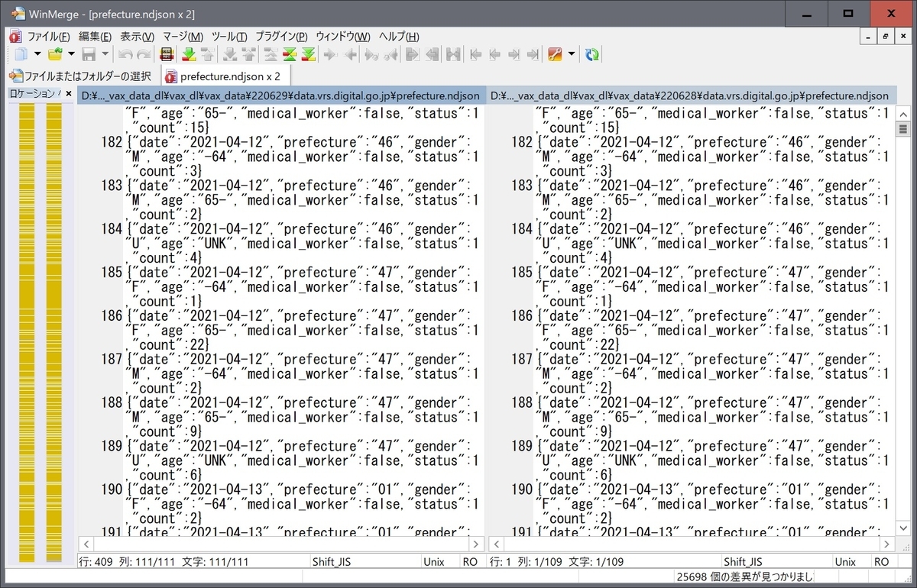The image size is (917, 588).
Task: Click the Save floppy disk icon
Action: click(x=89, y=54)
